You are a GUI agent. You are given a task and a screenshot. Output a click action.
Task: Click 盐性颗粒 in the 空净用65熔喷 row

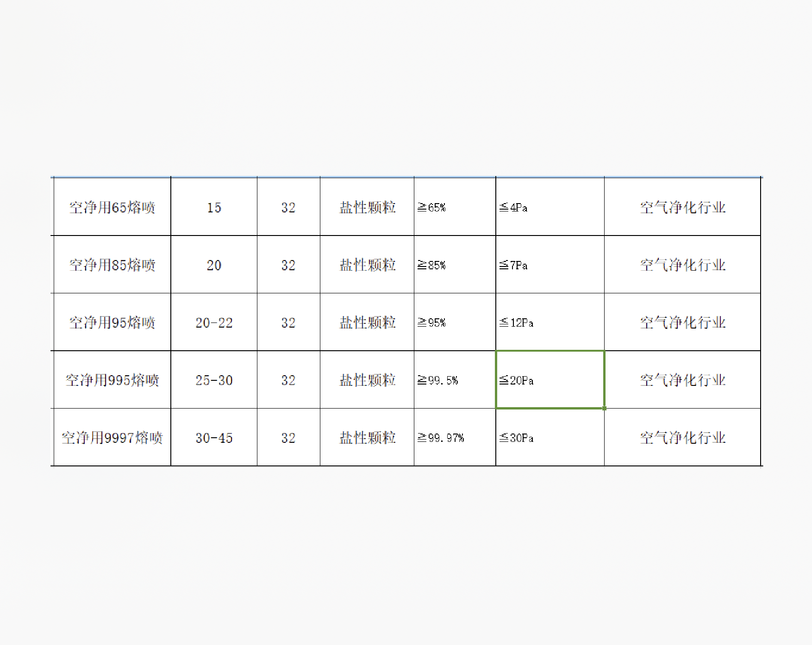click(367, 207)
